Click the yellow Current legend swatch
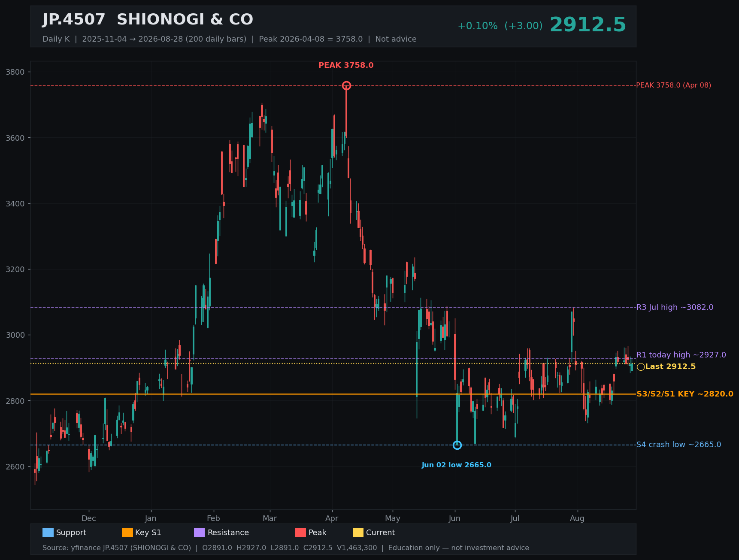The image size is (739, 560). 358,533
